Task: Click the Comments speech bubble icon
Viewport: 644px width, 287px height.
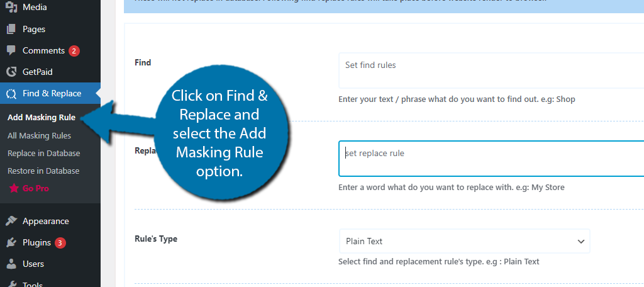Action: point(11,50)
